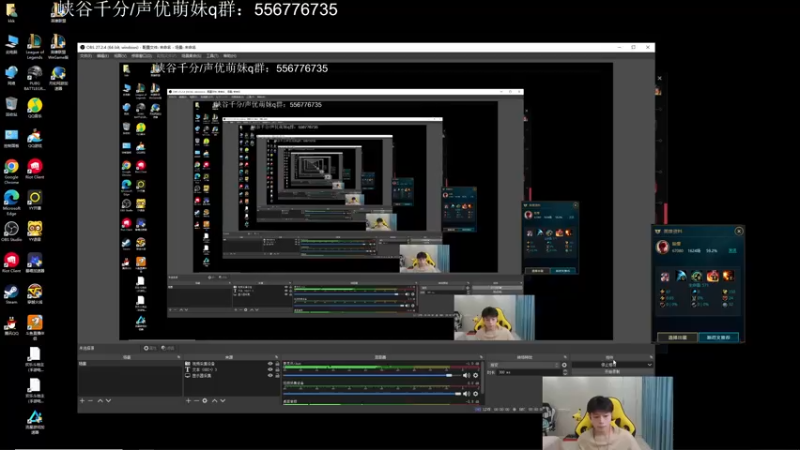
Task: Click Filters button above Scenes panel
Action: click(167, 348)
